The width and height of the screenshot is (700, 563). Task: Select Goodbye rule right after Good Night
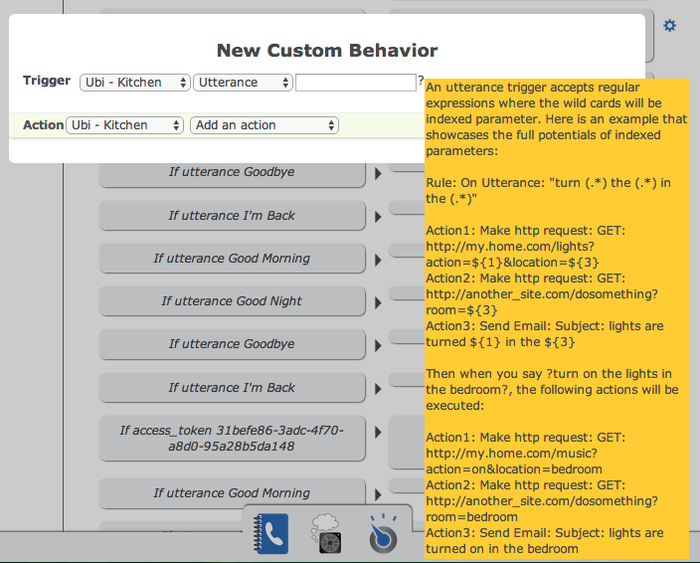[232, 344]
